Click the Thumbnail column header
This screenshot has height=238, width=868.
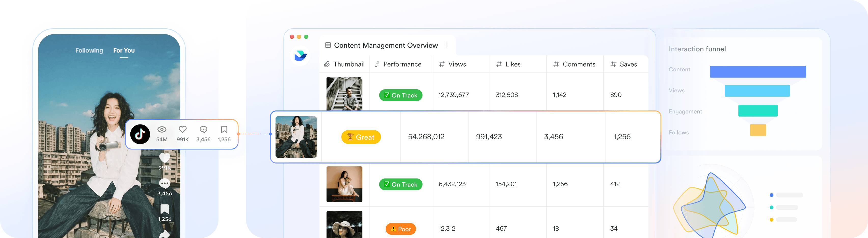[x=344, y=64]
